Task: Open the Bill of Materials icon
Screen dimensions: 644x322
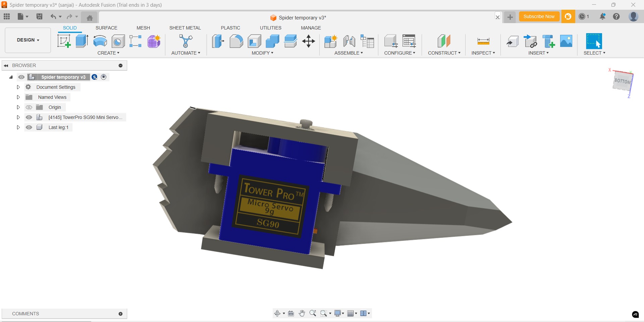Action: click(x=367, y=41)
